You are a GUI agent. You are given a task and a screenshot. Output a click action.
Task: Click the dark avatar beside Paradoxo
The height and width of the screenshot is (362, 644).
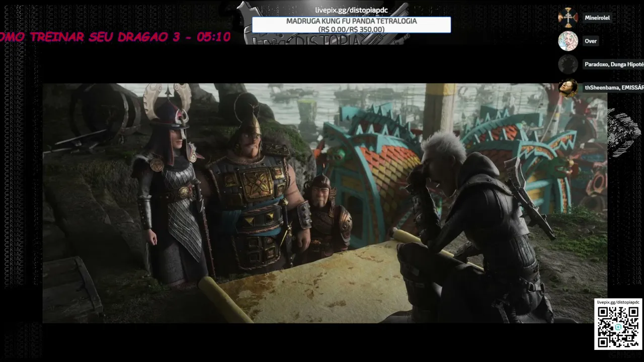click(x=568, y=64)
